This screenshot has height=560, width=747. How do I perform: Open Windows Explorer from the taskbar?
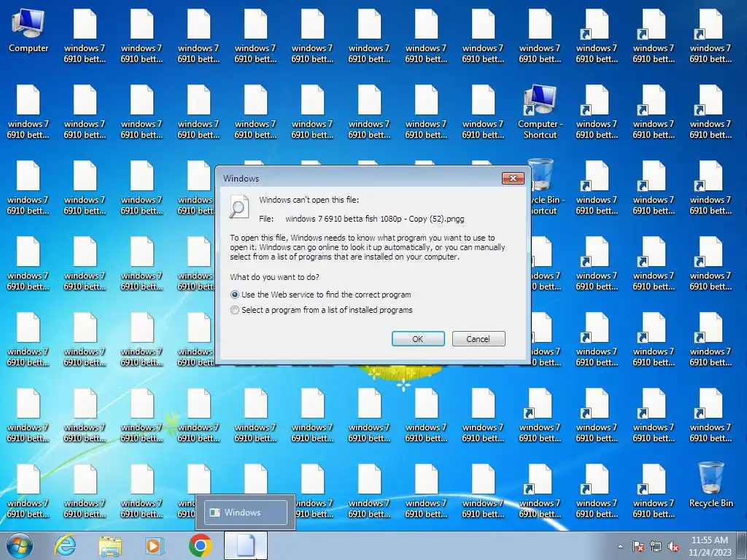[110, 545]
